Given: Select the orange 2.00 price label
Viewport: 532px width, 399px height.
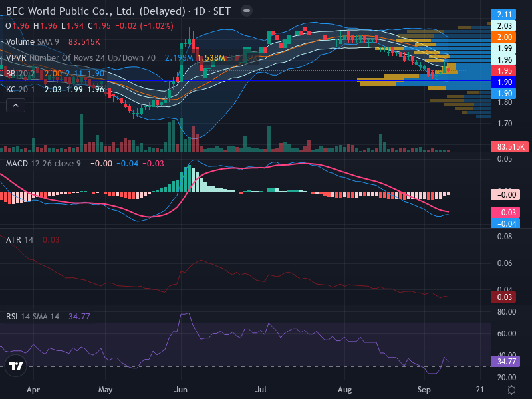Looking at the screenshot, I should point(503,37).
